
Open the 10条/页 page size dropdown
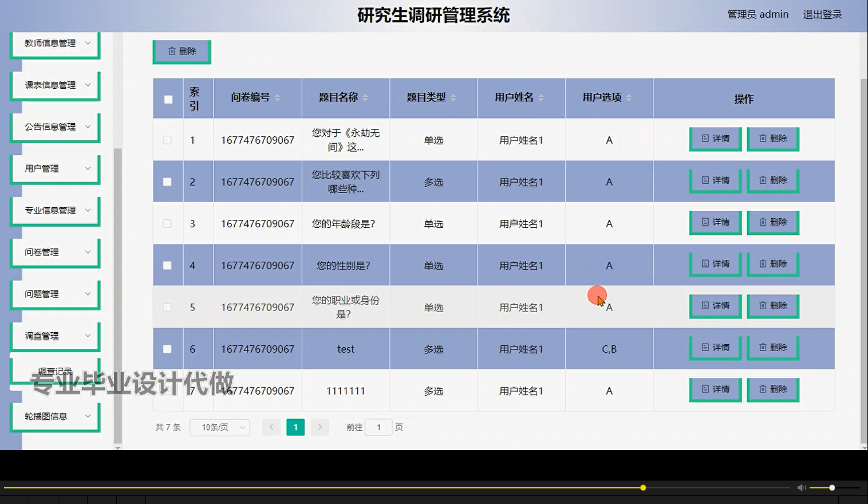tap(220, 427)
